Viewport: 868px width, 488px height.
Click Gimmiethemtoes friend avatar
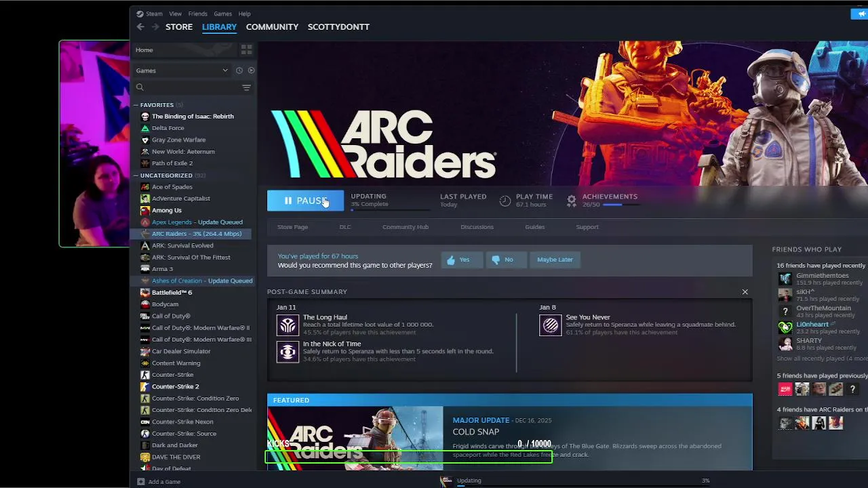[x=785, y=279]
